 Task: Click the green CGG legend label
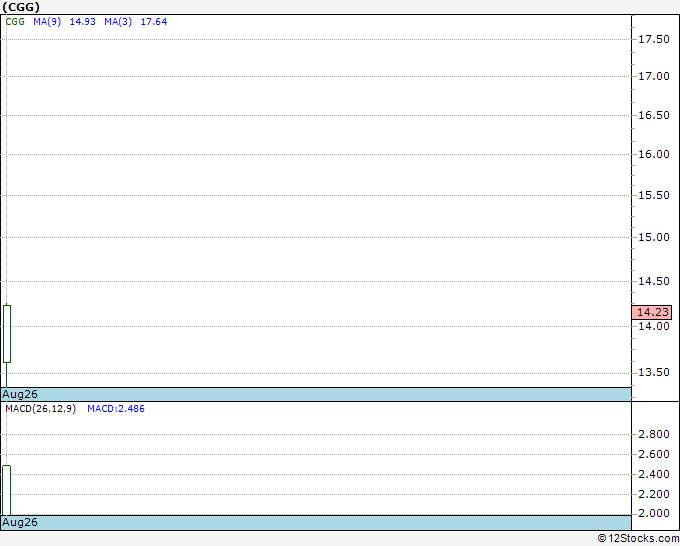(x=15, y=22)
